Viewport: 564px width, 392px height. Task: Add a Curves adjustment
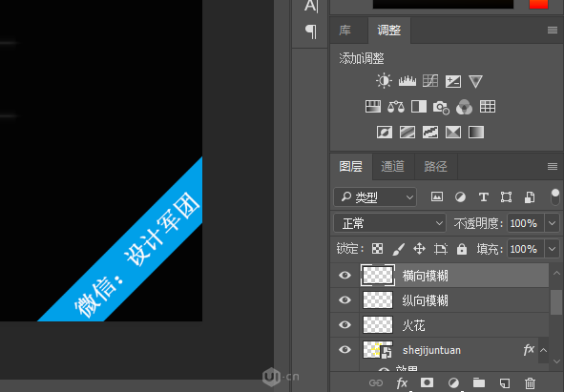point(430,81)
